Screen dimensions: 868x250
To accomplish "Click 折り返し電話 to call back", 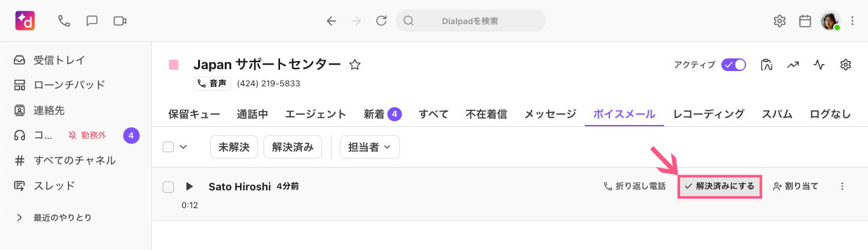I will pyautogui.click(x=634, y=187).
